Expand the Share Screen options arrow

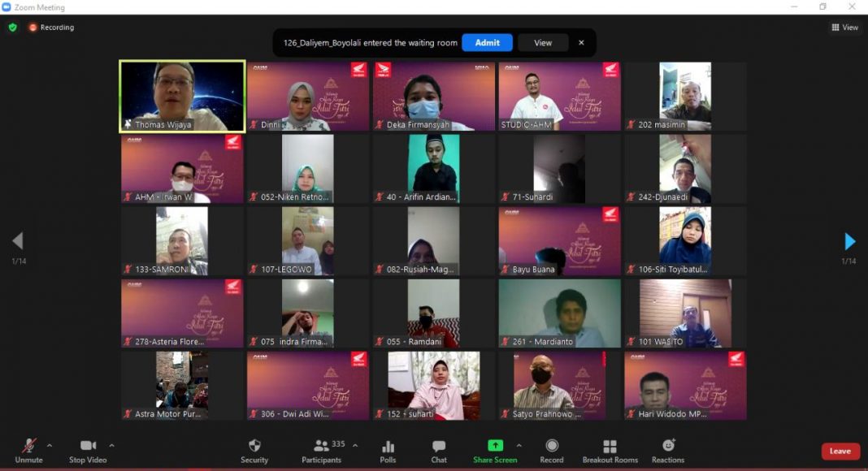click(x=519, y=445)
